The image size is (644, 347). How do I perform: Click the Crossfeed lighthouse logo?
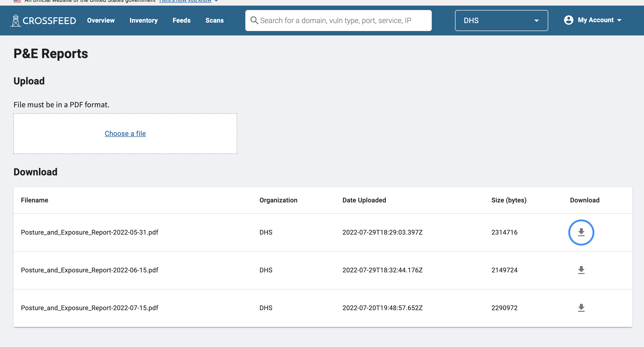pos(16,21)
